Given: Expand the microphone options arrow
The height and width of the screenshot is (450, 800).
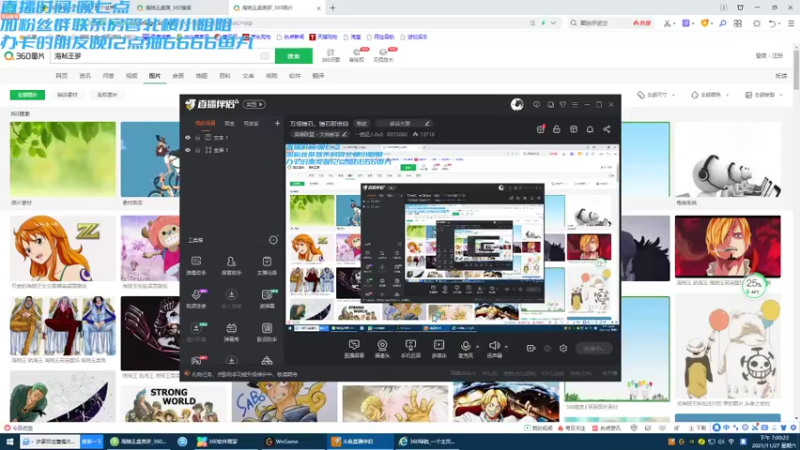Looking at the screenshot, I should tap(478, 346).
